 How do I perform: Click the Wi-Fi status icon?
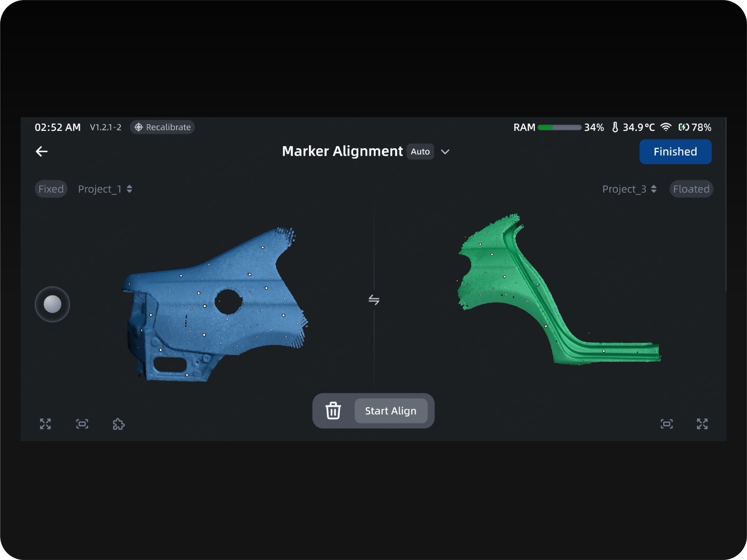pyautogui.click(x=666, y=127)
